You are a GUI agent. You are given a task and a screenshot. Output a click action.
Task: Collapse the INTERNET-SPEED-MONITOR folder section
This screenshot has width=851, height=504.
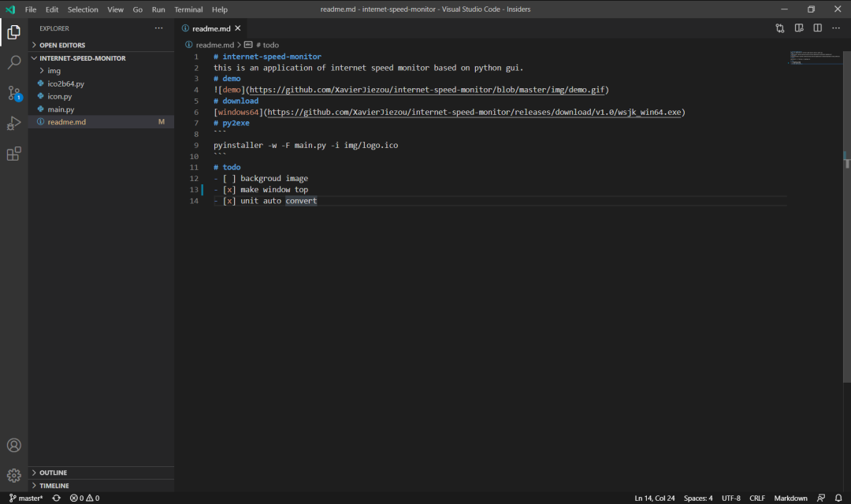pos(101,58)
